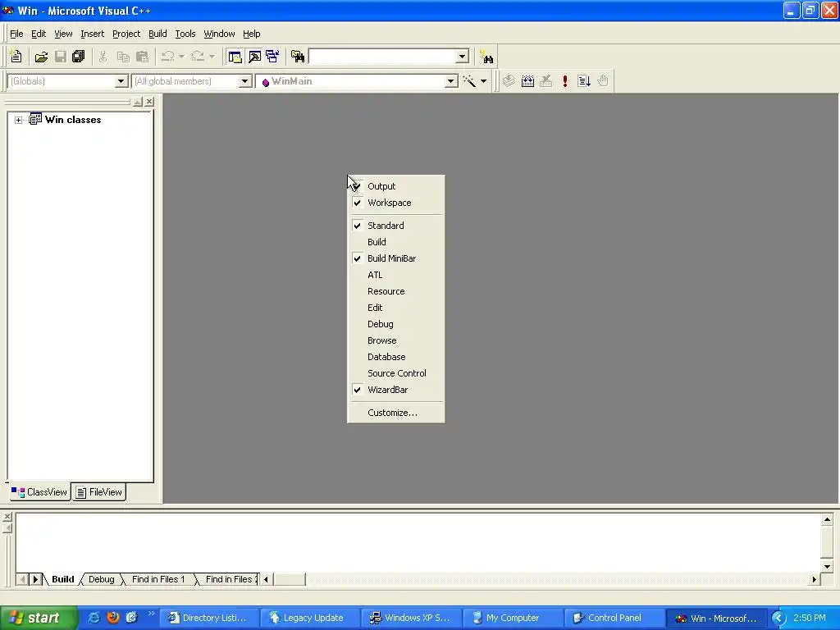840x630 pixels.
Task: Switch to the FileView tab
Action: click(x=99, y=492)
